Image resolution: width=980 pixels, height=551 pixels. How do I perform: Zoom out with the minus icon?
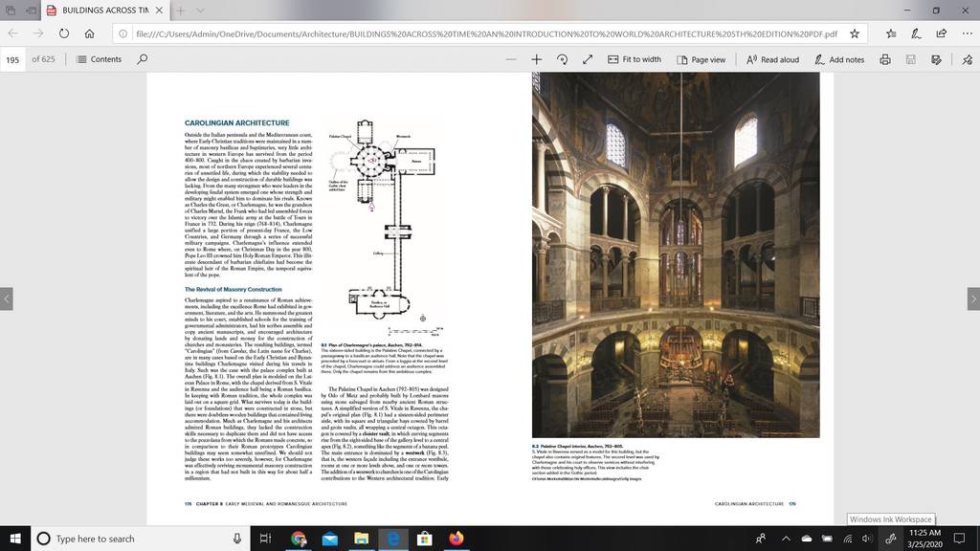point(511,59)
